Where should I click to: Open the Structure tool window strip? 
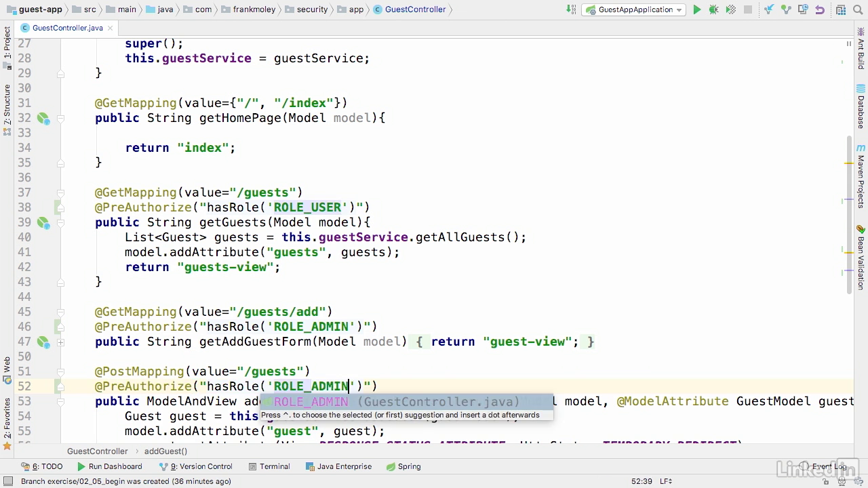tap(7, 108)
